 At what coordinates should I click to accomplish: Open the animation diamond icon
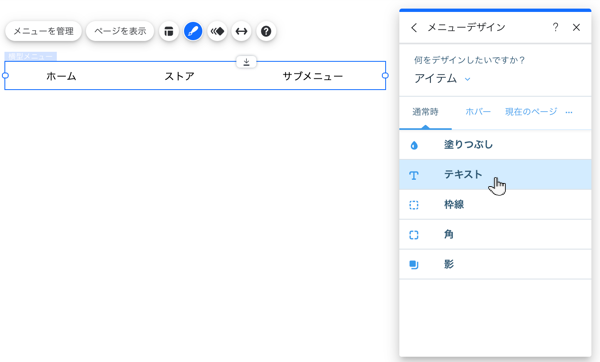(x=217, y=31)
